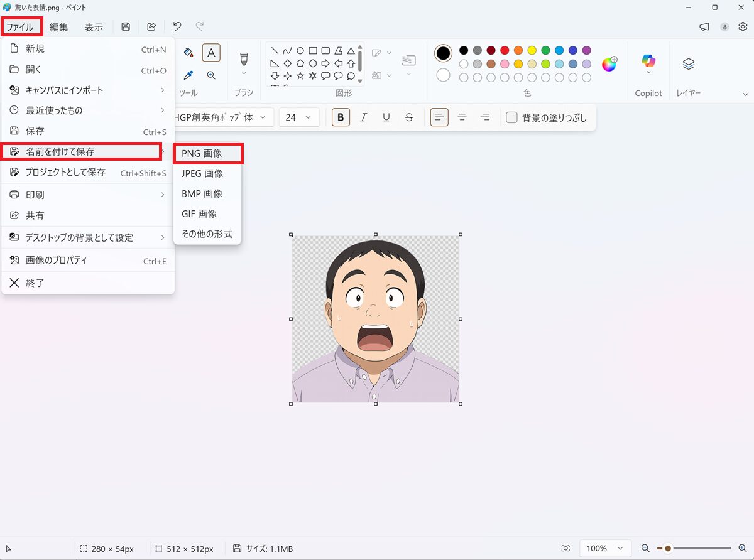Click the Copilot icon
This screenshot has height=560, width=754.
[x=648, y=61]
